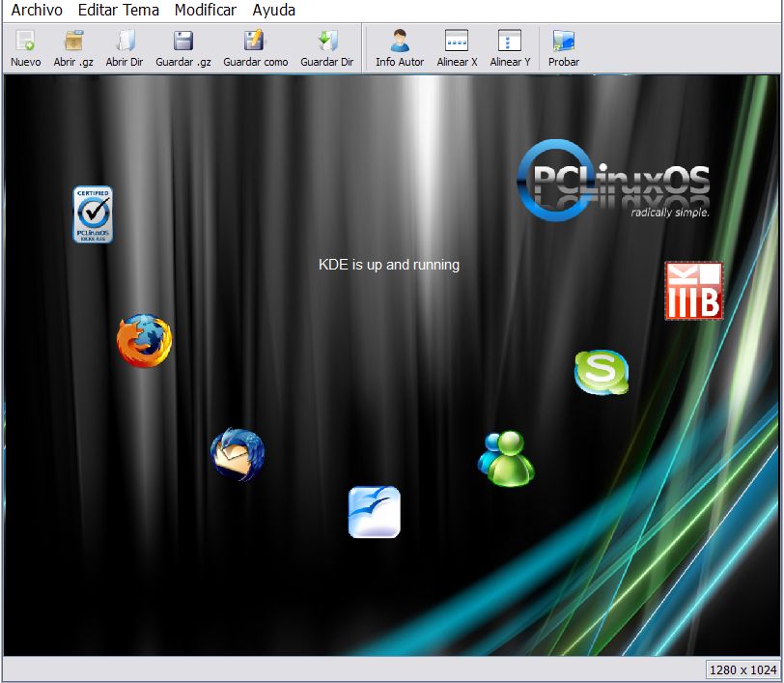The width and height of the screenshot is (784, 683).
Task: Open a .gz theme file with Abrir .gz
Action: [73, 48]
